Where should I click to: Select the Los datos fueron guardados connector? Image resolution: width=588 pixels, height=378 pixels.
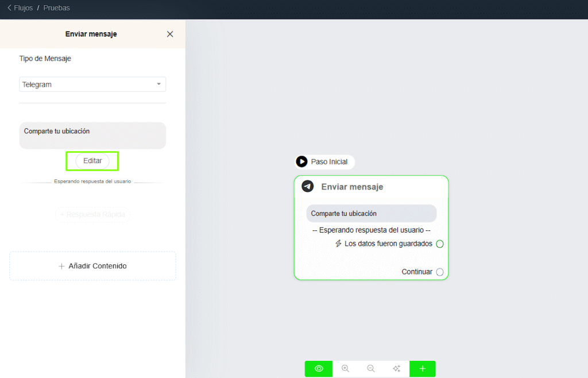coord(440,244)
